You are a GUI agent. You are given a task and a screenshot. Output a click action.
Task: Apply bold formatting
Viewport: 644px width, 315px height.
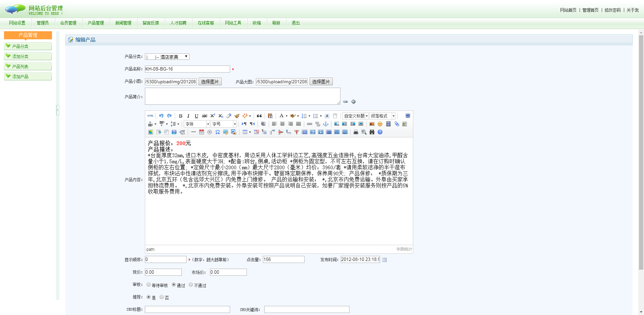click(180, 116)
